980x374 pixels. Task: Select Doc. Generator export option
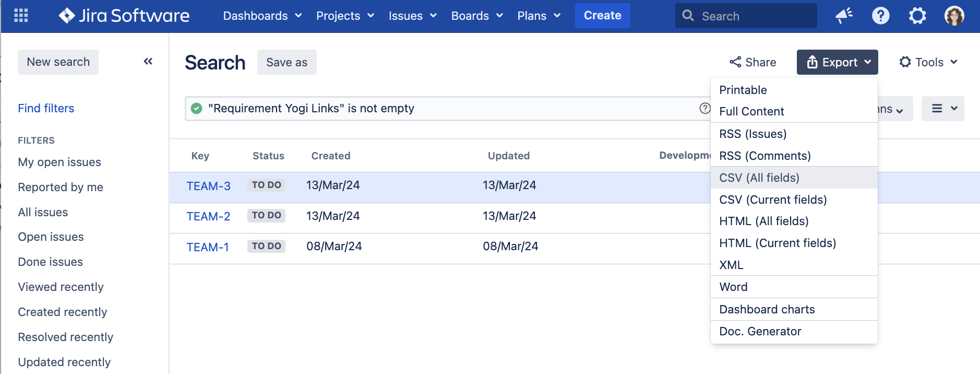pyautogui.click(x=760, y=331)
